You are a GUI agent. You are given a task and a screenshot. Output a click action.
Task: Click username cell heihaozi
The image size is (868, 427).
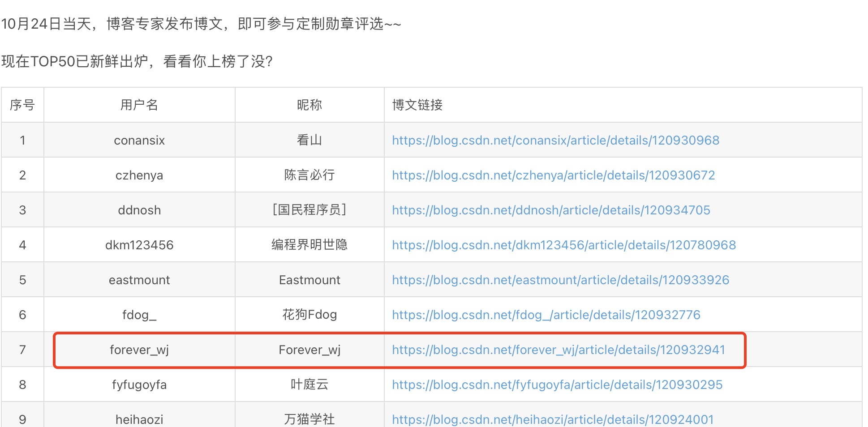pos(139,414)
